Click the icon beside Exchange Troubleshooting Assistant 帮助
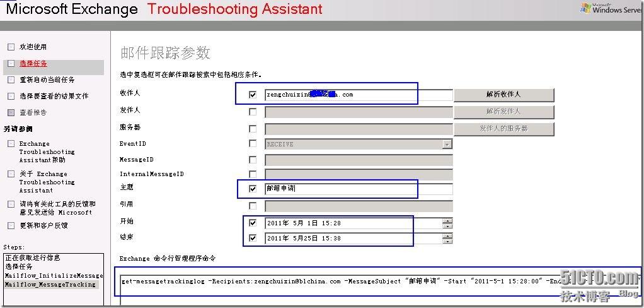This screenshot has width=644, height=308. pos(11,144)
